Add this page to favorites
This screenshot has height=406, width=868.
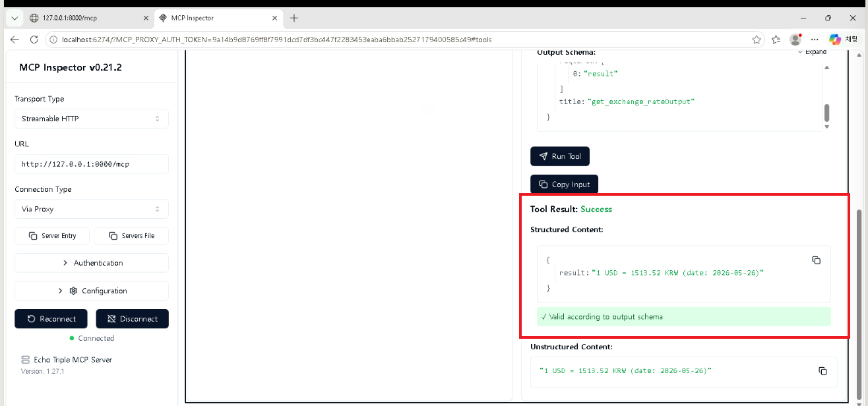(756, 40)
